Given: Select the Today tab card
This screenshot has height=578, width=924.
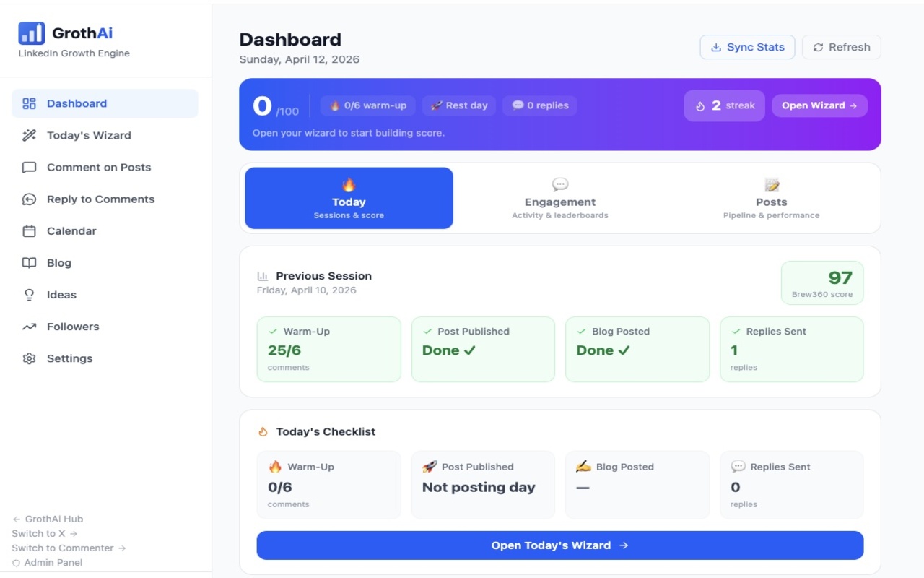Looking at the screenshot, I should 349,198.
